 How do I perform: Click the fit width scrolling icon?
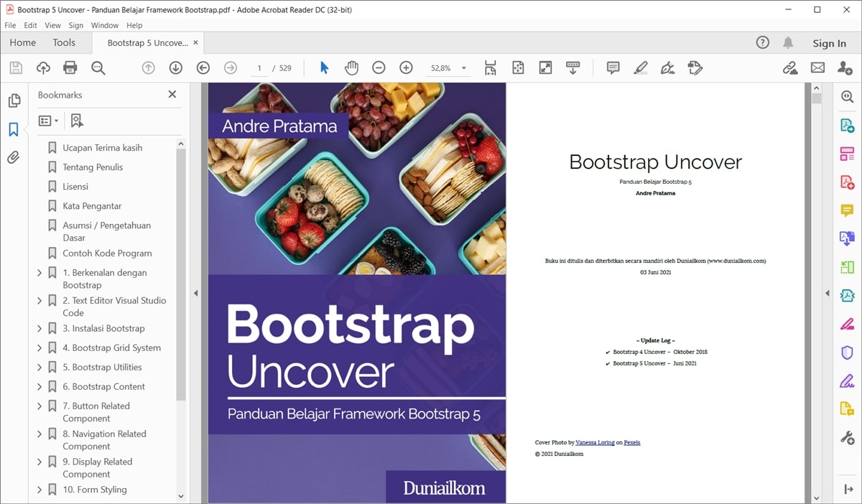[x=491, y=68]
